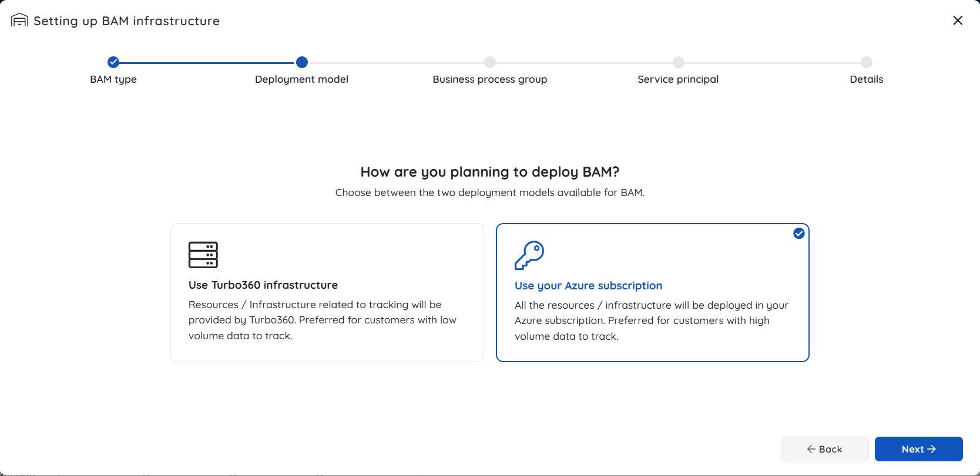The height and width of the screenshot is (476, 980).
Task: Click the Deployment model step circle
Action: point(302,62)
